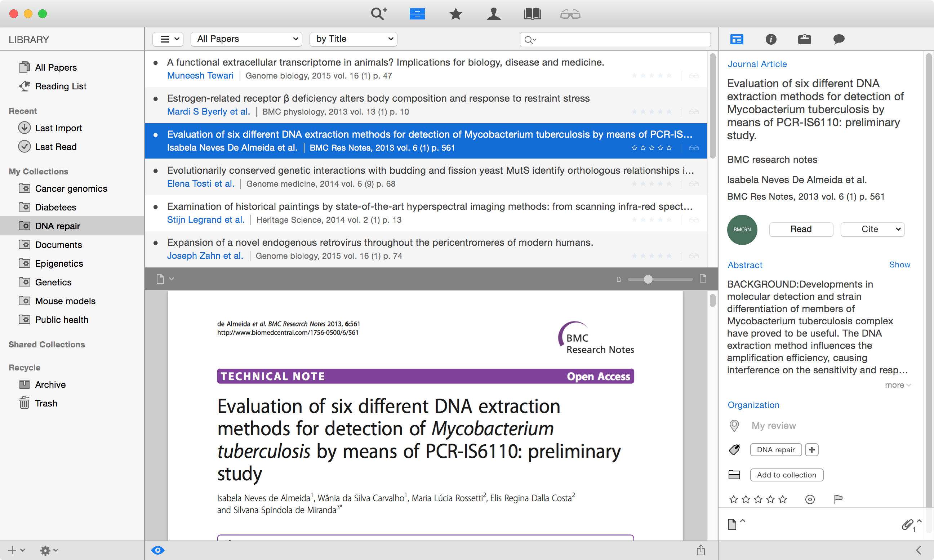934x560 pixels.
Task: Toggle reading glasses on selected Evaluation row
Action: coord(693,148)
